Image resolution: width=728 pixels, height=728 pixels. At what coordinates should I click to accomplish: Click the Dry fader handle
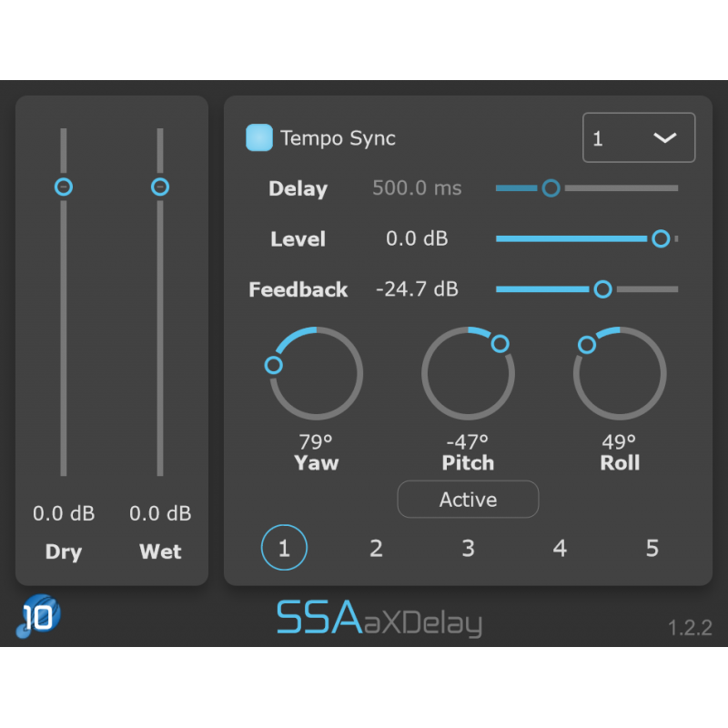click(x=64, y=187)
